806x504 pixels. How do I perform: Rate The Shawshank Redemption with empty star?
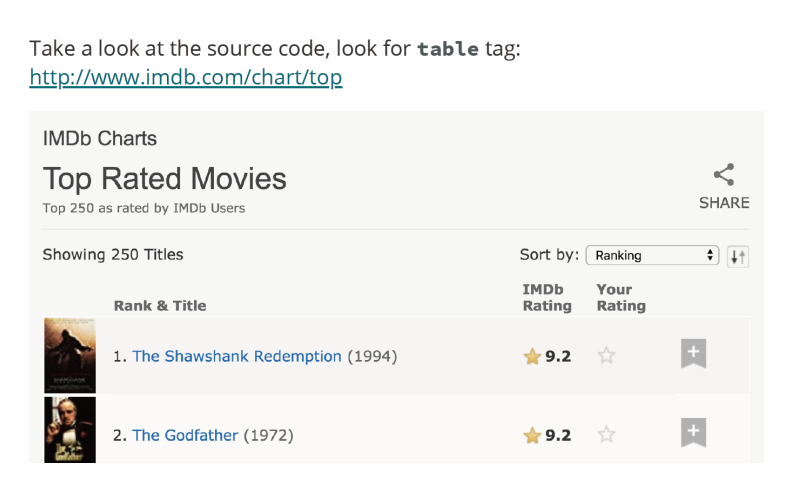(x=606, y=356)
